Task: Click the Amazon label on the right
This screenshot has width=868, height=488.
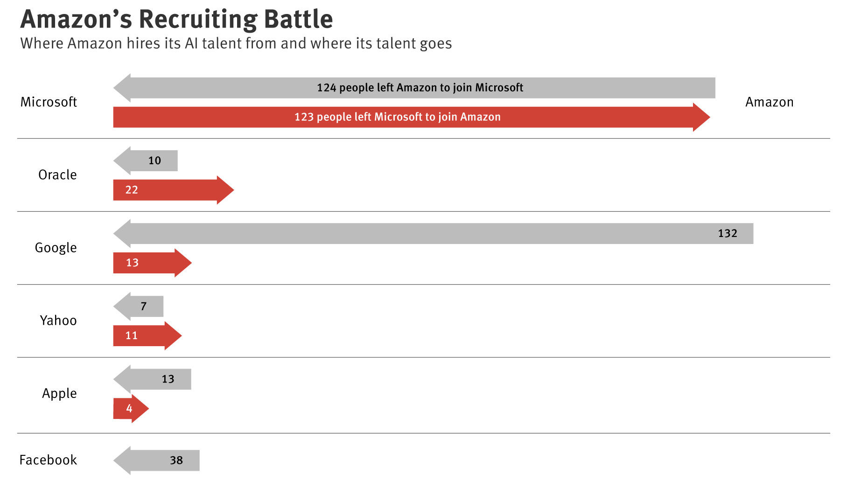Action: [x=769, y=102]
